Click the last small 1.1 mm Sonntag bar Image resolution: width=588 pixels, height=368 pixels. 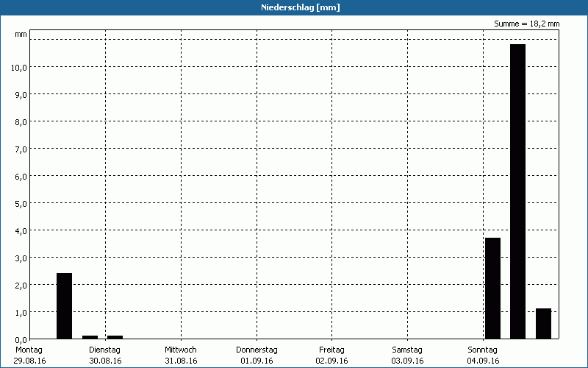coord(543,324)
